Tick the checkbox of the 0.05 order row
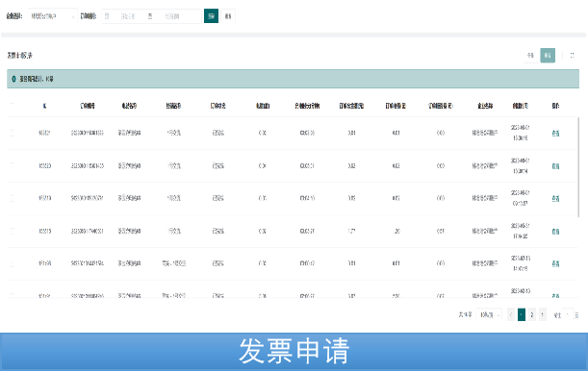This screenshot has width=588, height=372. coord(12,198)
